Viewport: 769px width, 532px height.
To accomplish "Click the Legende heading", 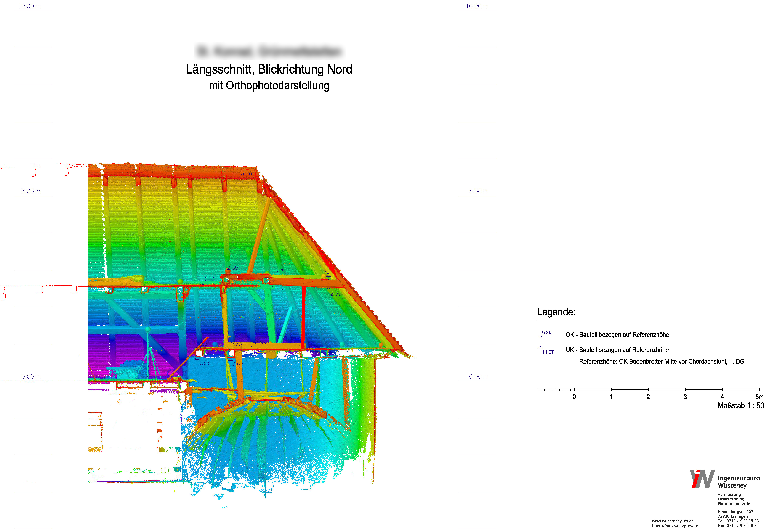I will click(556, 312).
